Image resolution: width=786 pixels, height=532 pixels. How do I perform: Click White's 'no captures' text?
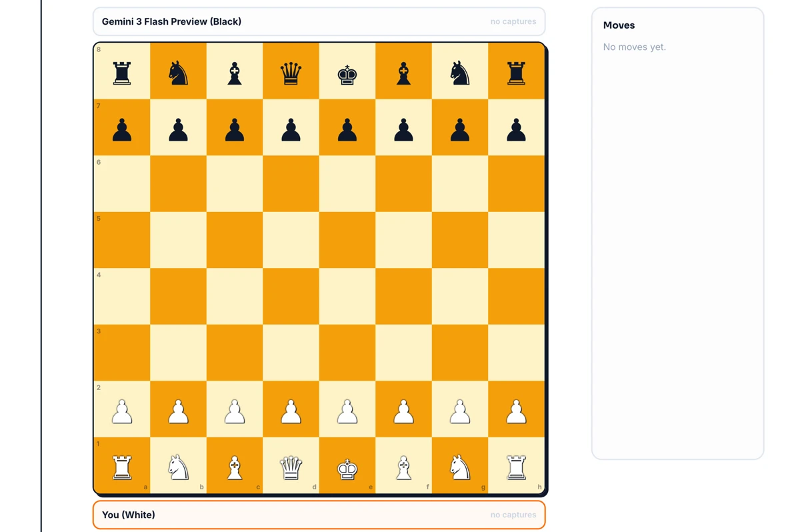coord(513,515)
